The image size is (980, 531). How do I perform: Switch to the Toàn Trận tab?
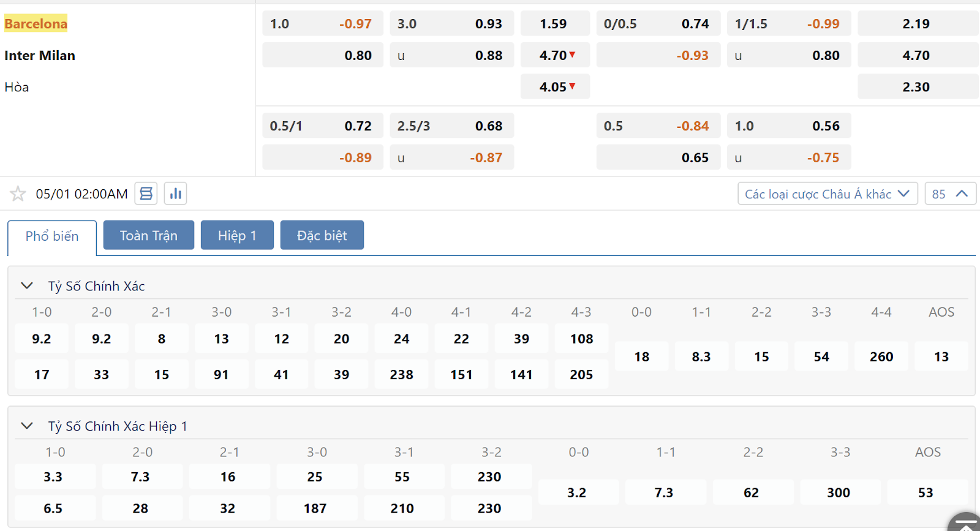(149, 235)
